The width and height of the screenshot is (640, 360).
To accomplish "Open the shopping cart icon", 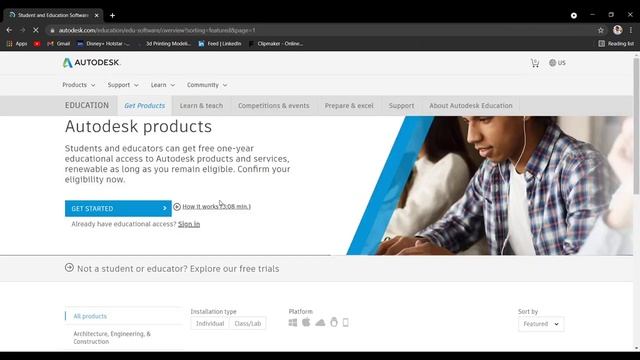I will [x=535, y=63].
